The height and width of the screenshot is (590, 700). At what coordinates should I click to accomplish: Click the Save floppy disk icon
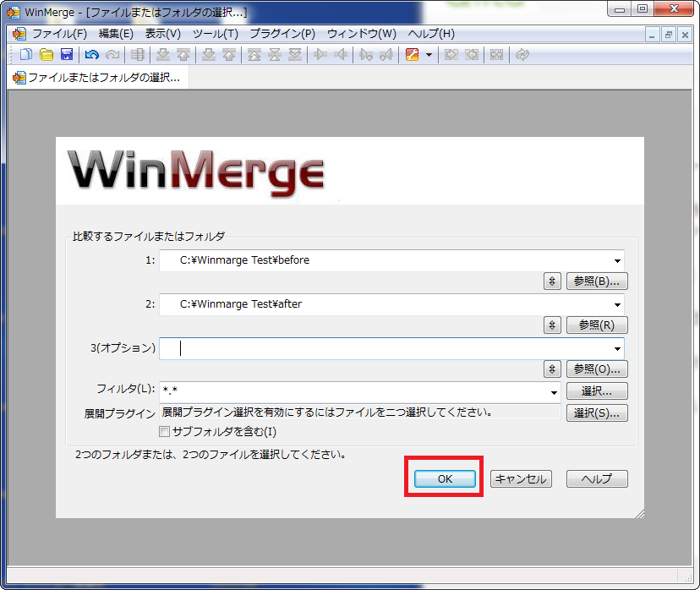(x=67, y=54)
